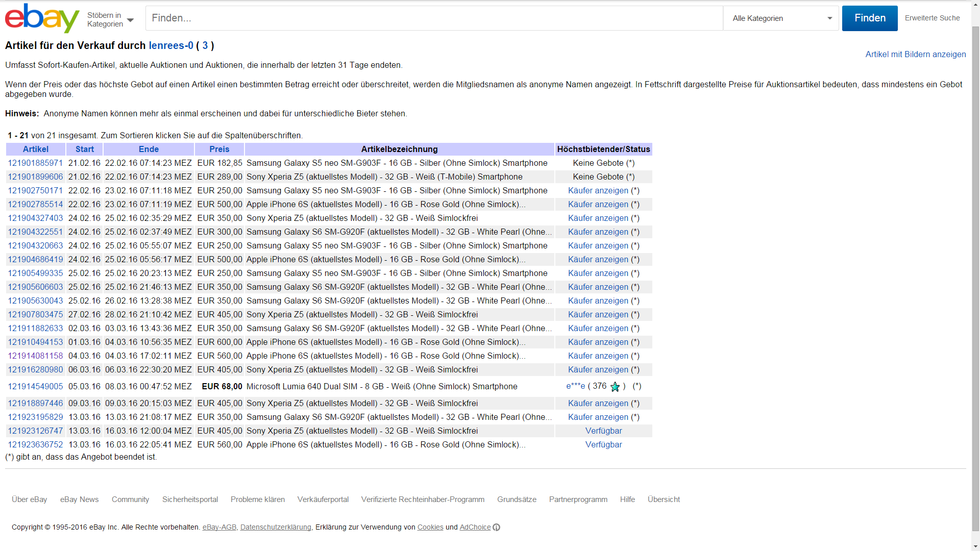Open Über eBay footer link
The height and width of the screenshot is (551, 980).
click(30, 499)
